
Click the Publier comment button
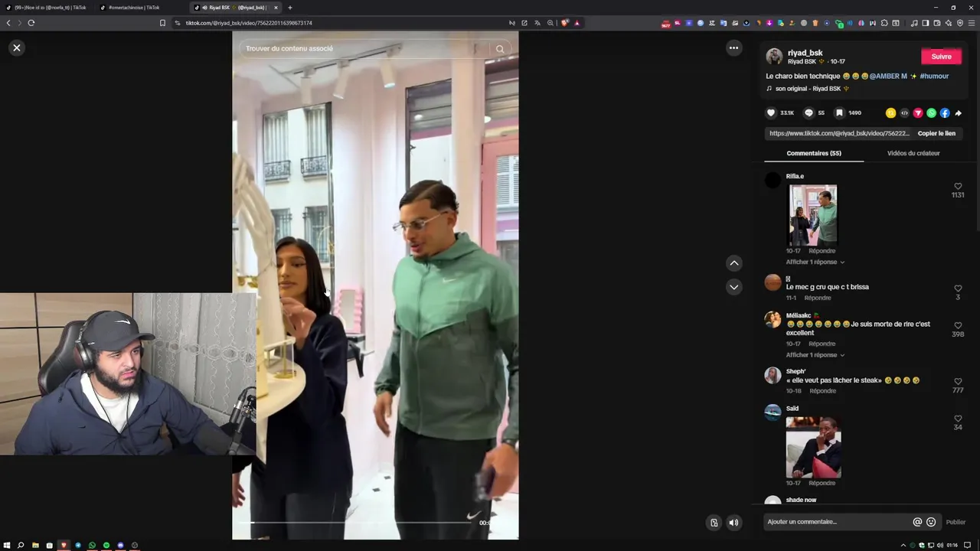click(955, 522)
